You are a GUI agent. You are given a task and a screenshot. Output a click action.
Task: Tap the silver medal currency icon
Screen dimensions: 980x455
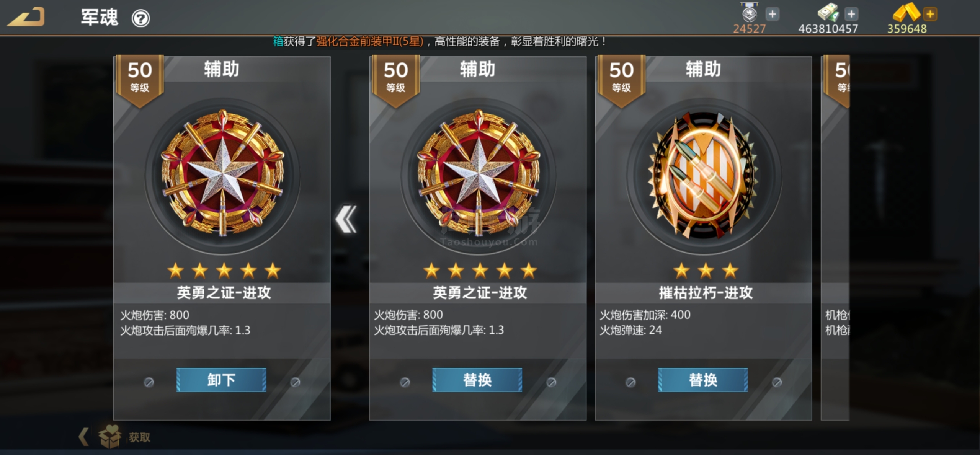(x=749, y=12)
